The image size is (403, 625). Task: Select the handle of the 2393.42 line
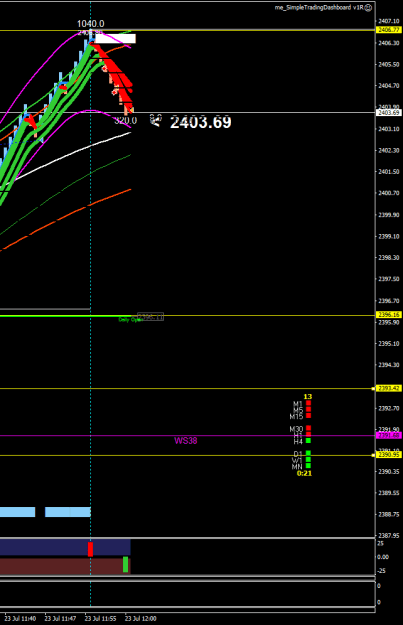[x=373, y=388]
